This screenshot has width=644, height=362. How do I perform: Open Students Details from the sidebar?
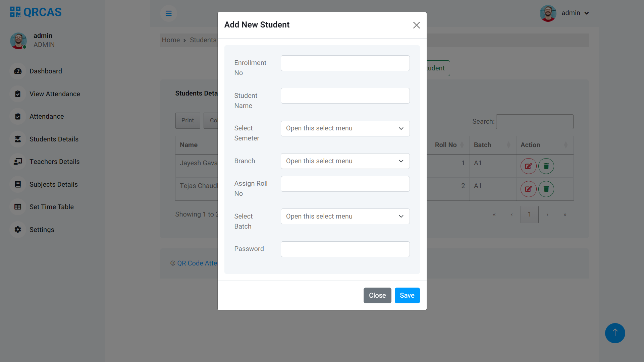pos(54,139)
